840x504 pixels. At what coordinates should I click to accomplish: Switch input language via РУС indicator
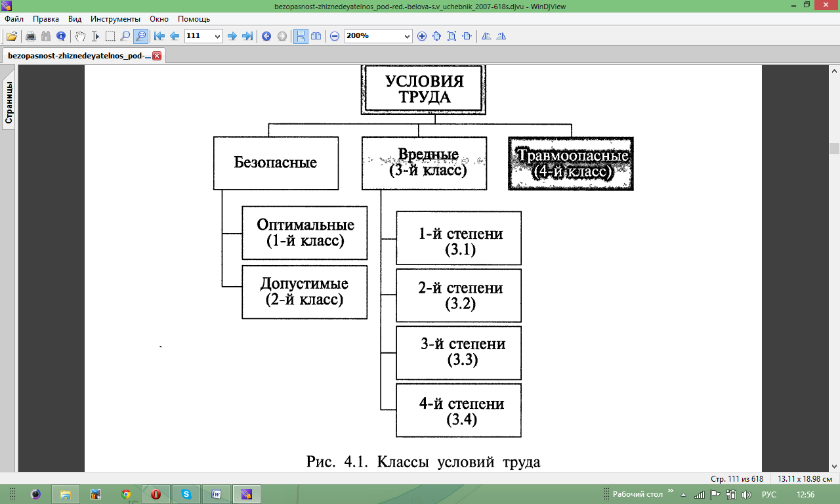click(x=768, y=494)
